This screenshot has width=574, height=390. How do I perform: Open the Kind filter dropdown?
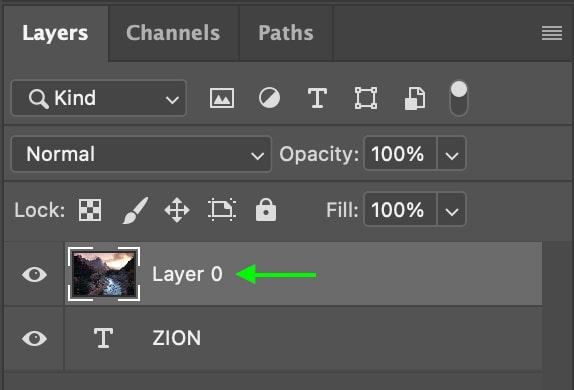point(99,98)
